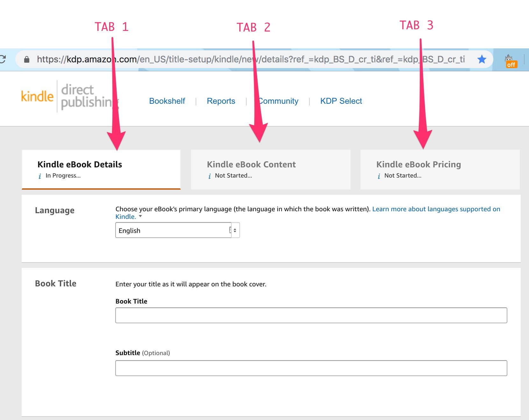The image size is (529, 420).
Task: Open the English language dropdown
Action: [177, 230]
